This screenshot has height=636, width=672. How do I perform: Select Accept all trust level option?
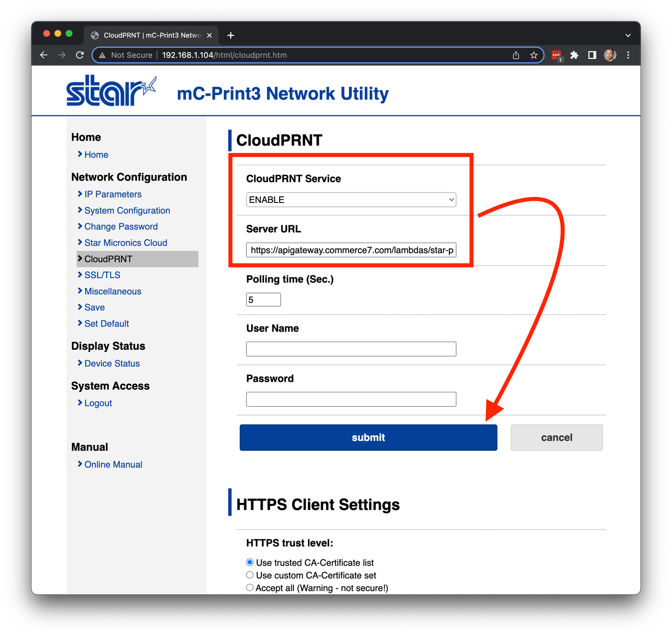pyautogui.click(x=249, y=587)
